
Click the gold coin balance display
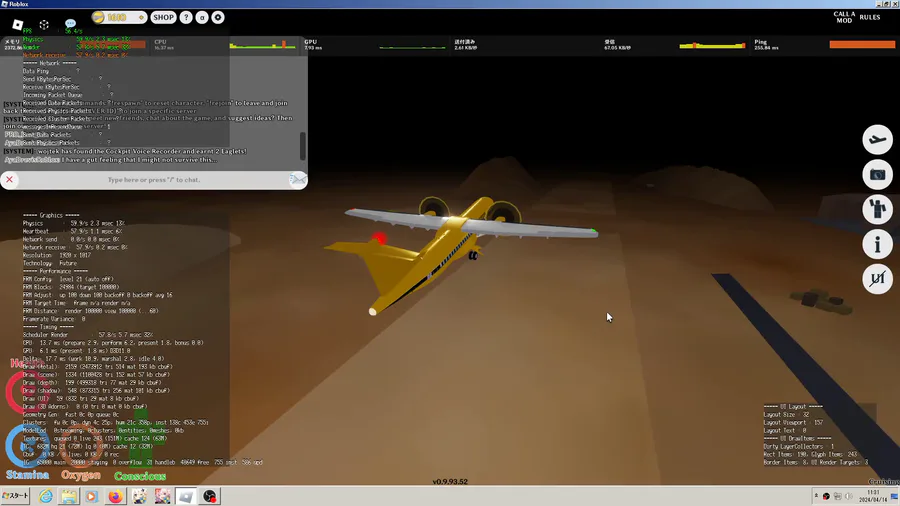119,17
